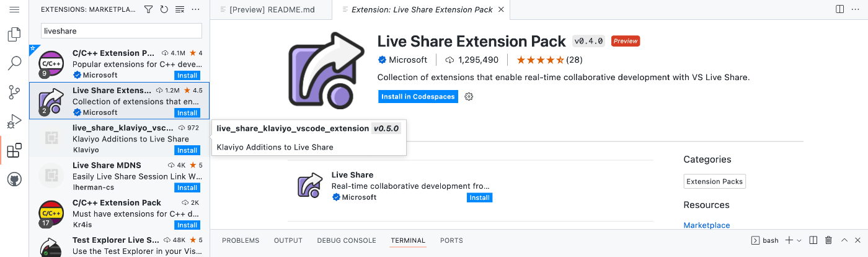Select the TERMINAL panel tab
This screenshot has height=257, width=868.
click(x=408, y=240)
